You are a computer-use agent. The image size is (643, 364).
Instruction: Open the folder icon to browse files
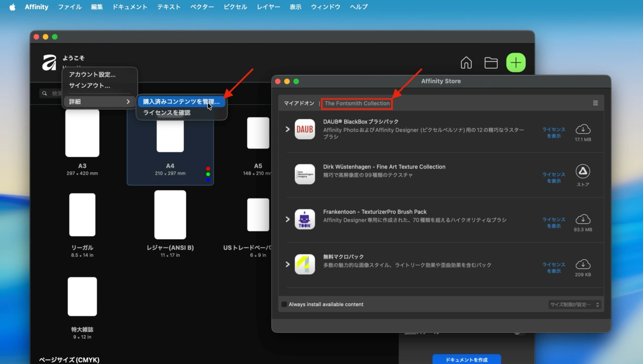pos(491,63)
